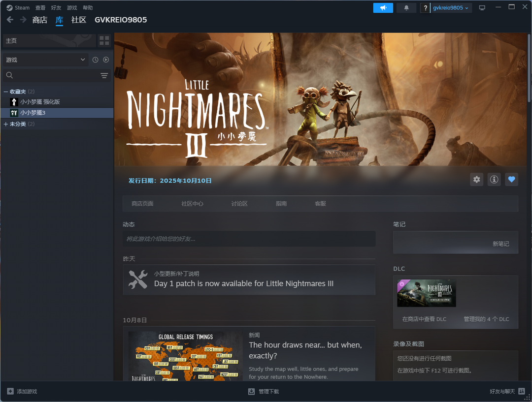Screen dimensions: 532x402
Task: Open advanced filter options icon
Action: coord(104,75)
